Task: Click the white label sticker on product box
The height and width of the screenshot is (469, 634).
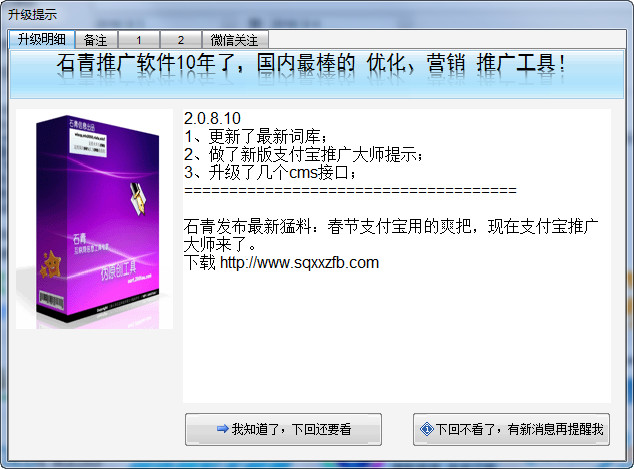Action: click(89, 143)
